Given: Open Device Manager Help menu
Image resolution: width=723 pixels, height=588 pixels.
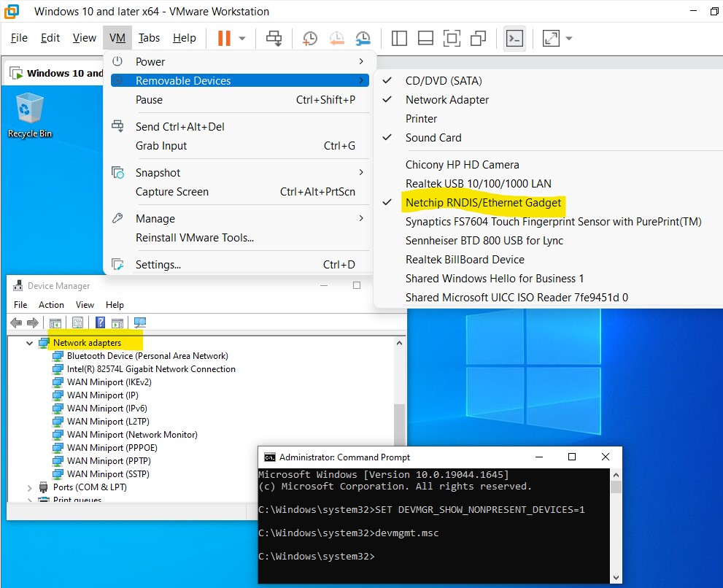Looking at the screenshot, I should (x=115, y=304).
